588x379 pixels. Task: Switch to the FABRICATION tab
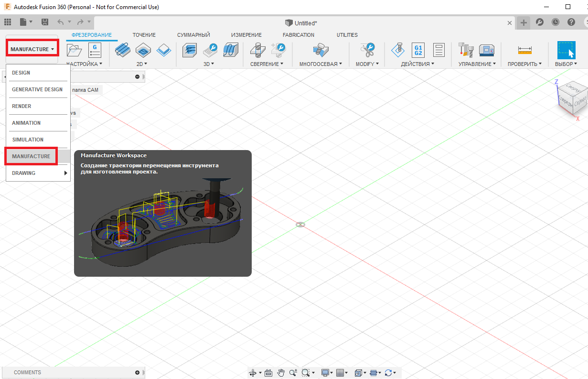pos(299,35)
